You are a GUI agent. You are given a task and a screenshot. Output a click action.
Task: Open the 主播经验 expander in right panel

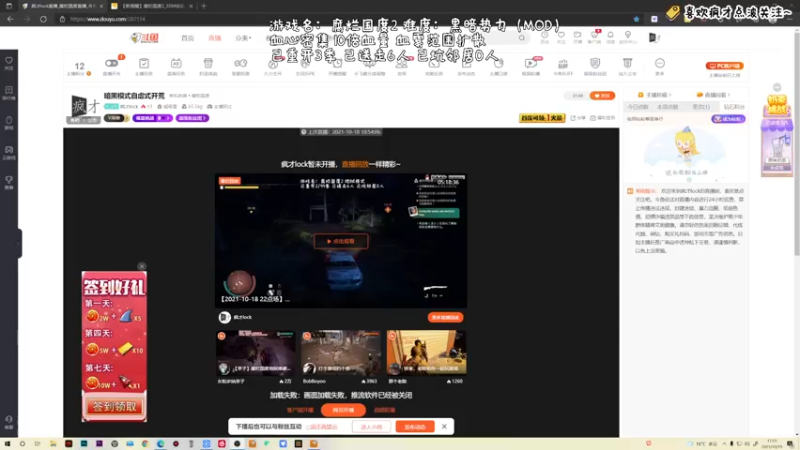pos(655,95)
